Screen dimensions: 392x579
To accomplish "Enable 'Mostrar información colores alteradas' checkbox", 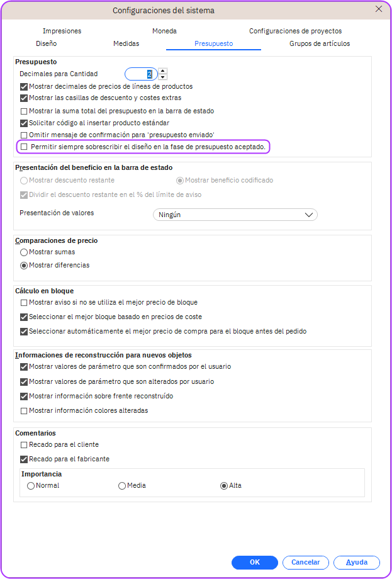I will point(25,411).
